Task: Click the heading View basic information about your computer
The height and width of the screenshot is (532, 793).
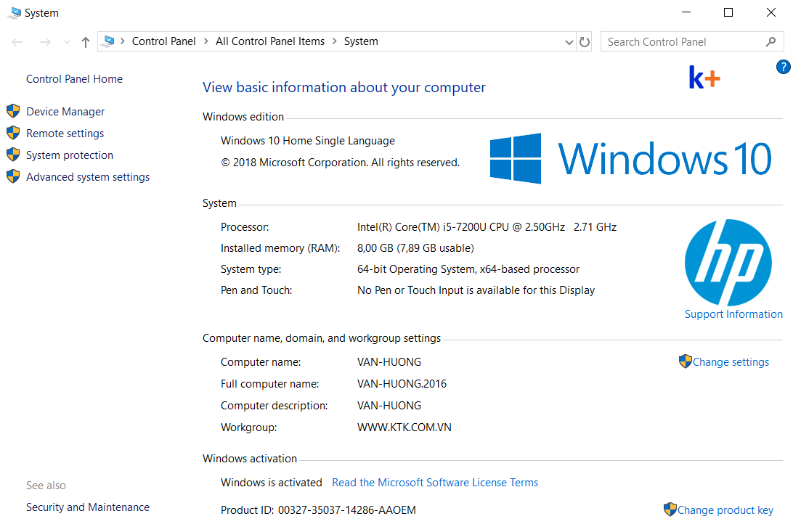Action: (344, 87)
